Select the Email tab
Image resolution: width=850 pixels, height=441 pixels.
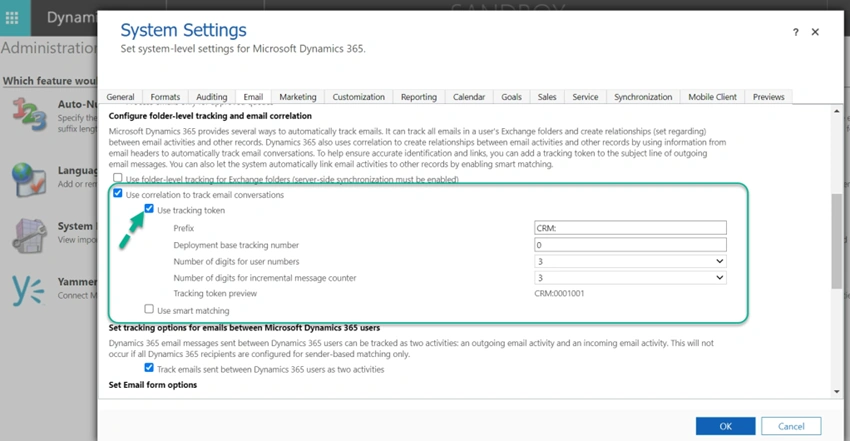click(x=253, y=97)
